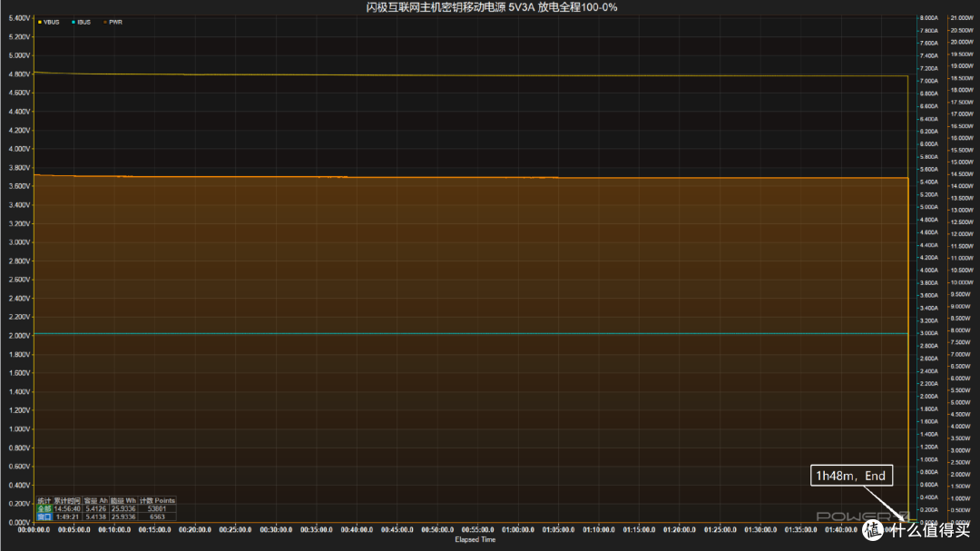
Task: Click the 3.000A tick on current axis
Action: pyautogui.click(x=929, y=333)
